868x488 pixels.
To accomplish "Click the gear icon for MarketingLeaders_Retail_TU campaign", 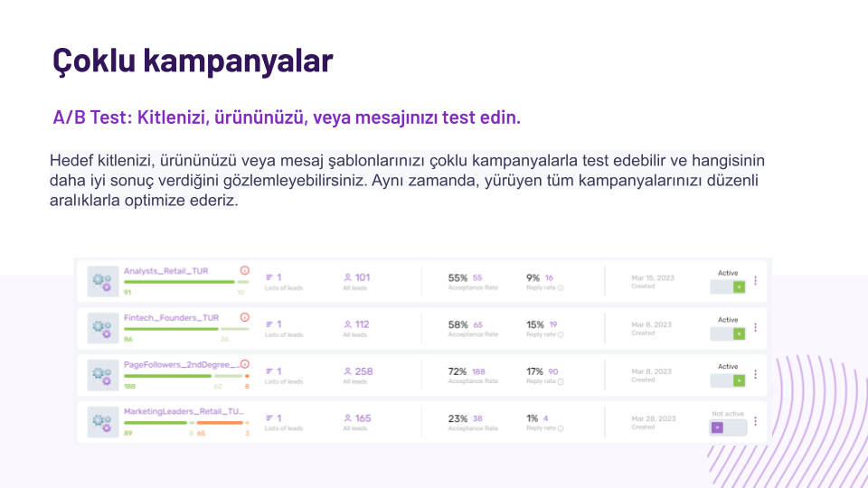I will 102,422.
